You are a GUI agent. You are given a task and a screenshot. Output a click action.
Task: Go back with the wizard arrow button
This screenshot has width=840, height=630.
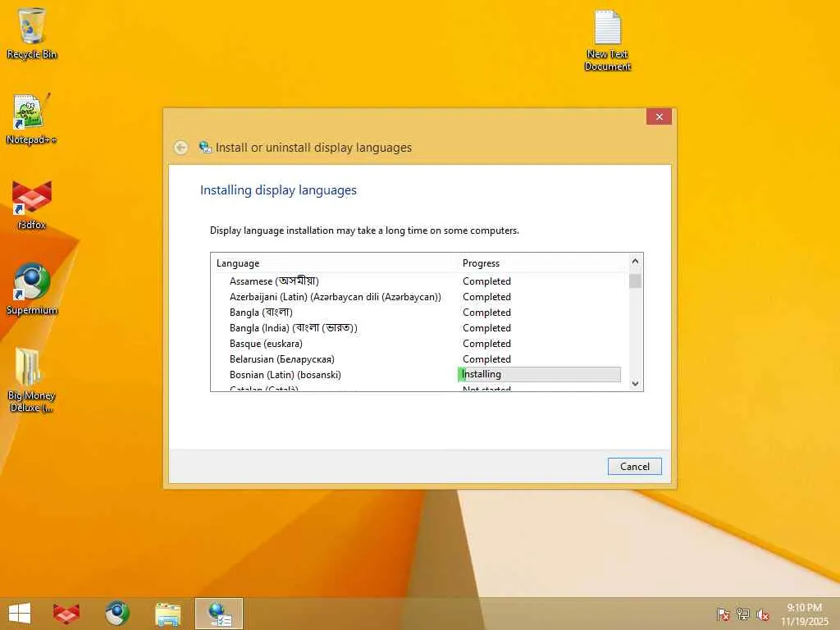pyautogui.click(x=181, y=148)
